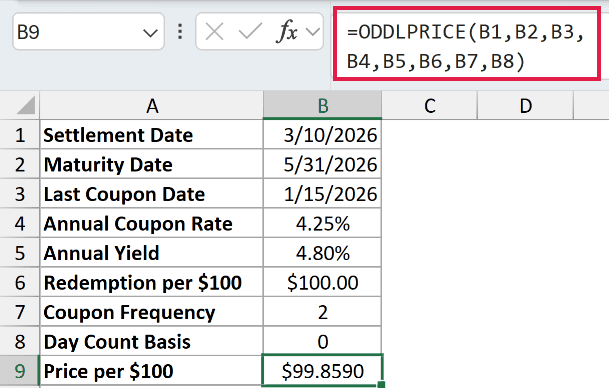Viewport: 609px width, 388px height.
Task: Click the 'Price per $100' cell
Action: (x=152, y=371)
